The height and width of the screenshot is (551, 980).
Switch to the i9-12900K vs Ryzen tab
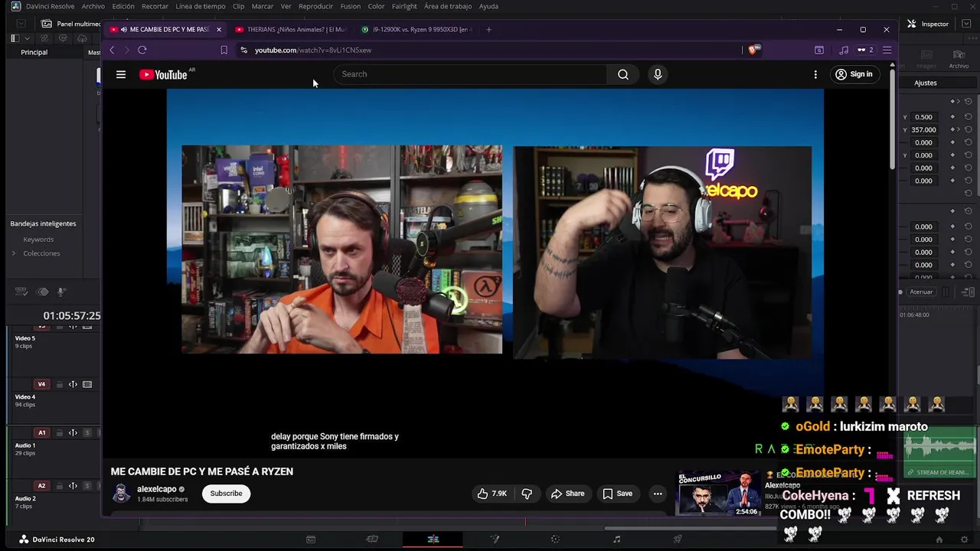pos(417,29)
